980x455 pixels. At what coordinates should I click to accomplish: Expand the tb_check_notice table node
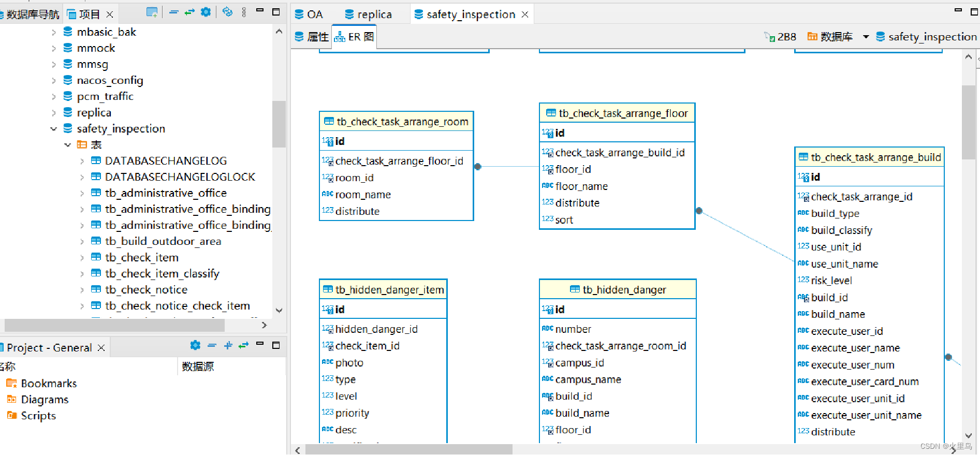82,289
